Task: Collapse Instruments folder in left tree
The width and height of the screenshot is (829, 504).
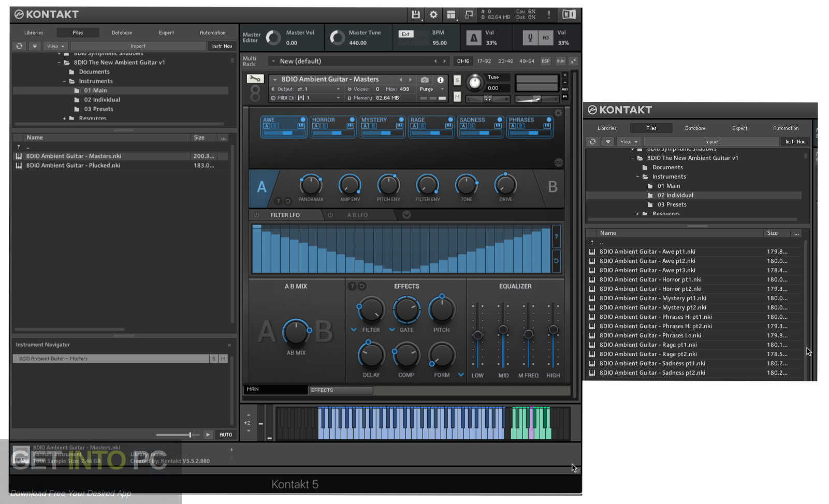Action: 65,81
